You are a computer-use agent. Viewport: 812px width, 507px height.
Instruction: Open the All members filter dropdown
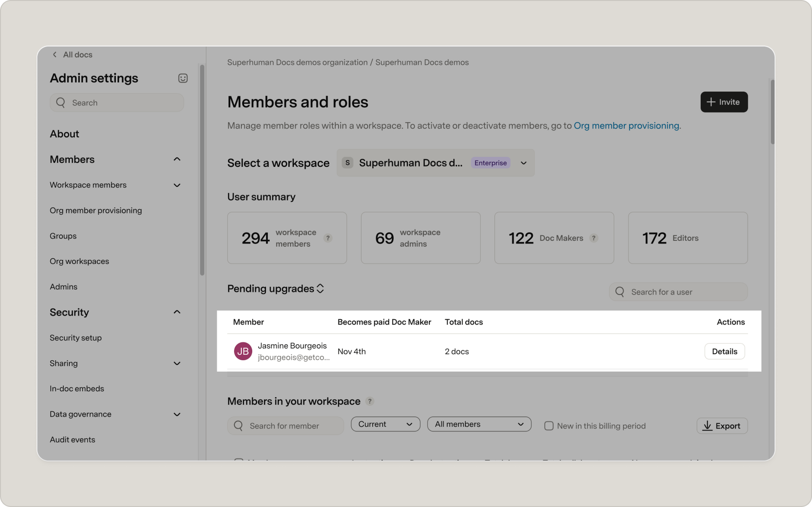[x=479, y=424]
